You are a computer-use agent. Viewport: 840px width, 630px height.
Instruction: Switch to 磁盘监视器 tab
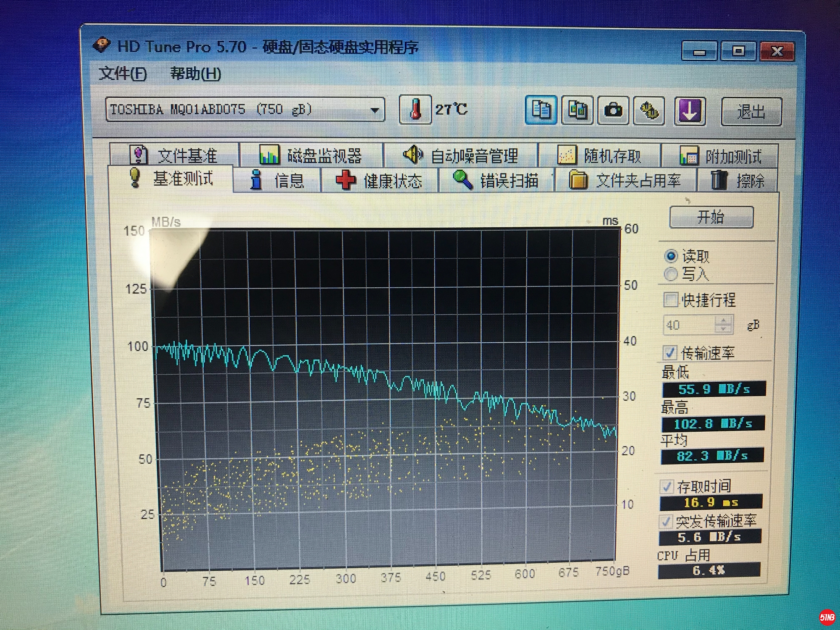[311, 156]
